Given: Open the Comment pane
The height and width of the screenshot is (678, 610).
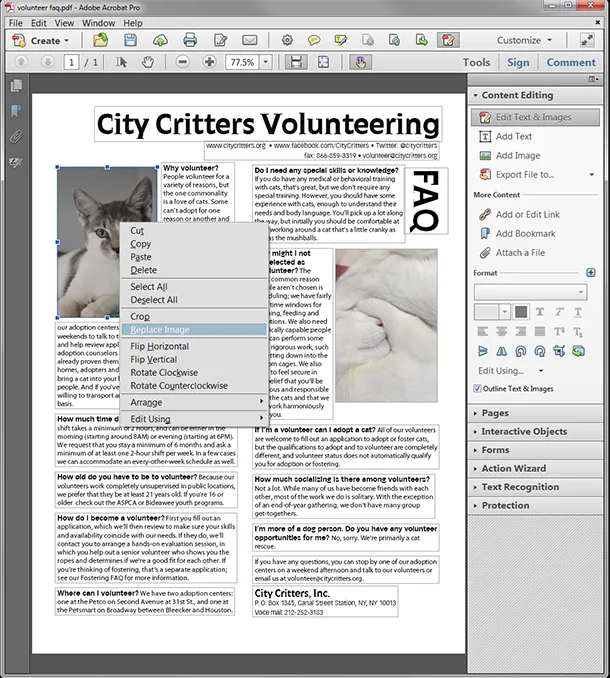Looking at the screenshot, I should (x=571, y=62).
